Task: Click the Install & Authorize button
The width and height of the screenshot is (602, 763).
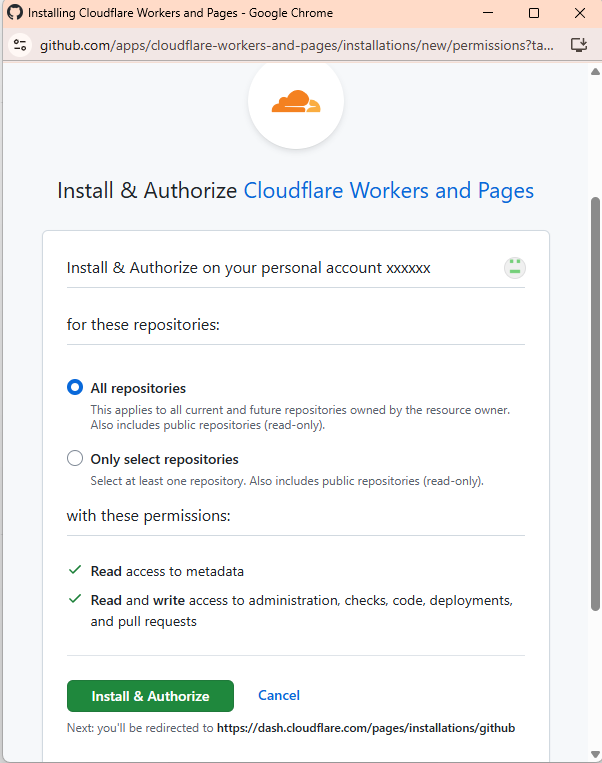Action: [150, 696]
